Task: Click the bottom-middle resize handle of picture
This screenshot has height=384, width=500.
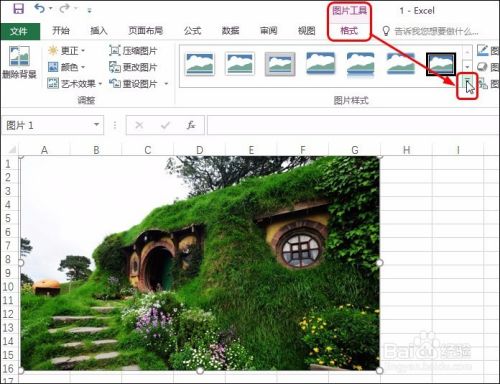Action: pyautogui.click(x=200, y=371)
